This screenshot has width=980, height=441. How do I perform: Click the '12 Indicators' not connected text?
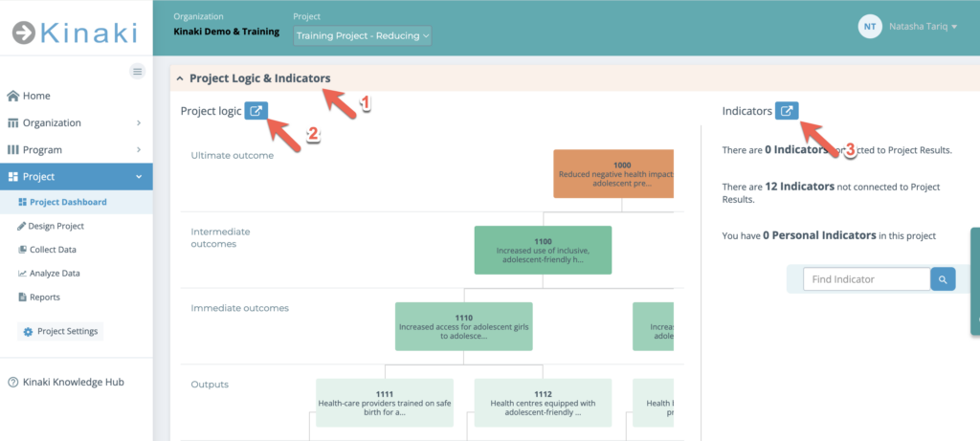coord(799,187)
